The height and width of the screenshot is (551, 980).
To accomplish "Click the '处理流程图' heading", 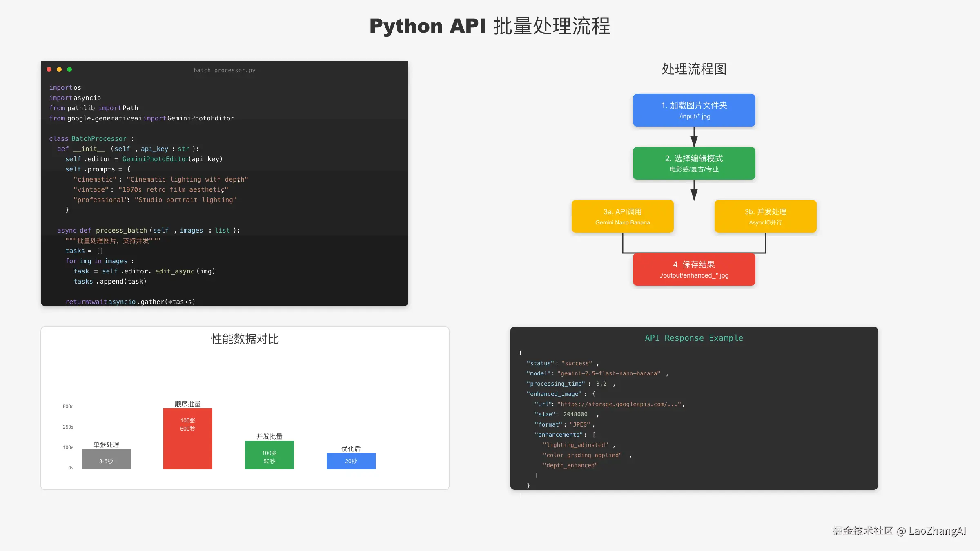I will (694, 69).
